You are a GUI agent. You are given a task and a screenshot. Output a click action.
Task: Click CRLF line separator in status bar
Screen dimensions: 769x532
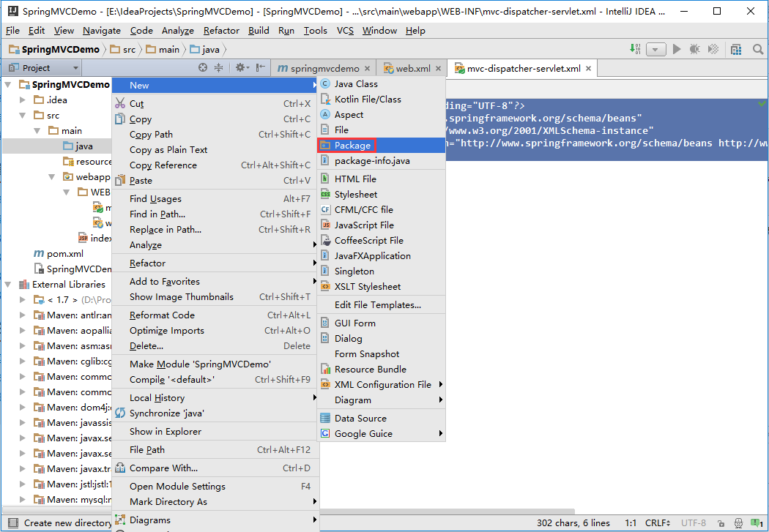pos(658,523)
